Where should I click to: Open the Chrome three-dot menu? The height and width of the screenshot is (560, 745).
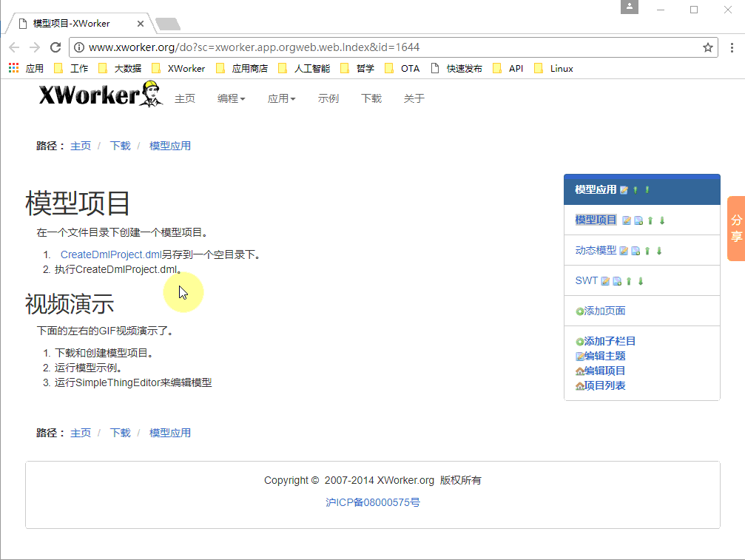click(x=732, y=47)
